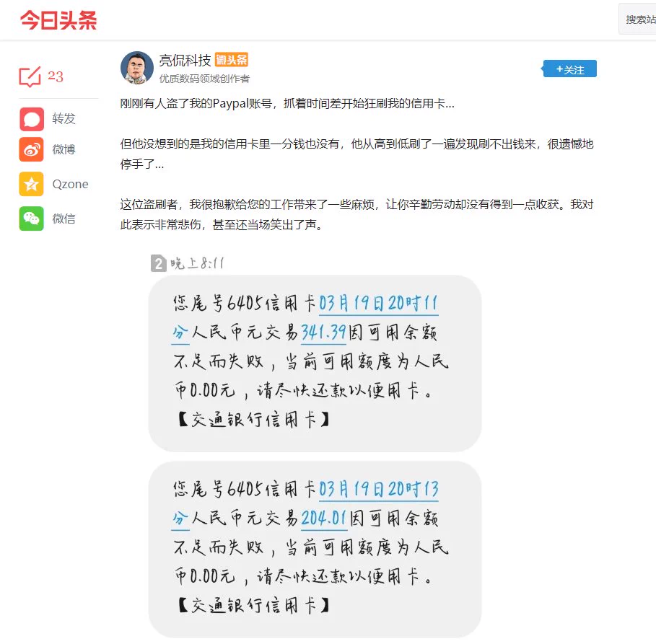Click the red 转发 share icon
This screenshot has height=644, width=656.
(31, 119)
